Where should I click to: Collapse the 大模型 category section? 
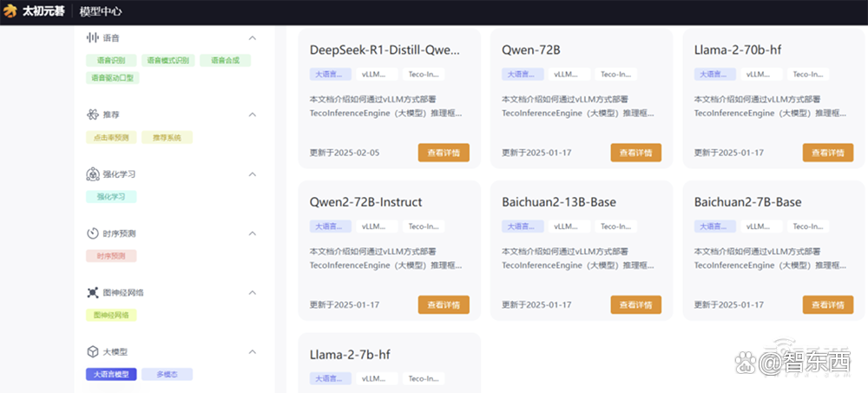coord(253,351)
